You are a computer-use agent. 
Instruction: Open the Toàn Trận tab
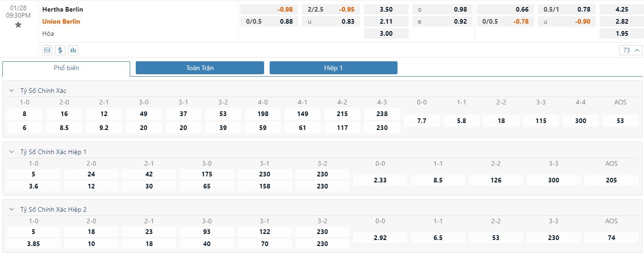pos(200,68)
